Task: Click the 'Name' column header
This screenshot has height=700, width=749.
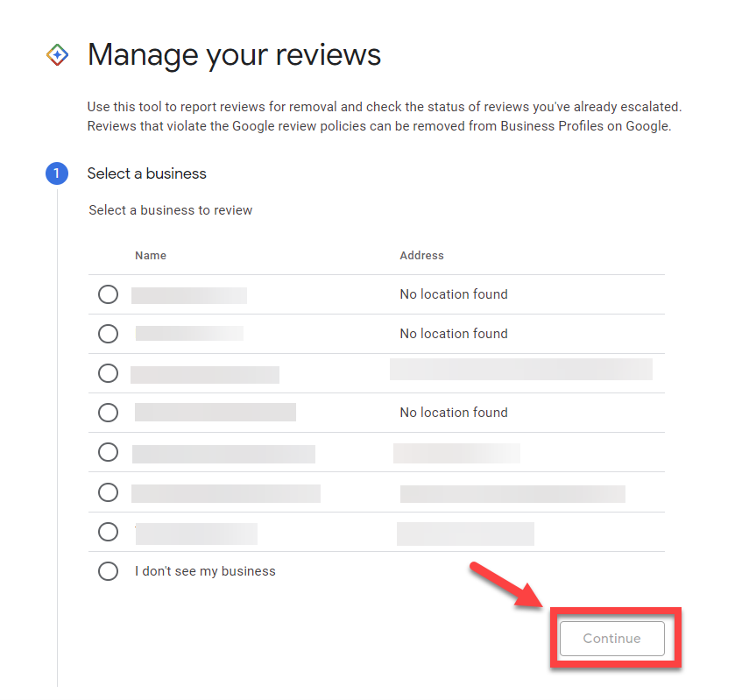Action: coord(150,255)
